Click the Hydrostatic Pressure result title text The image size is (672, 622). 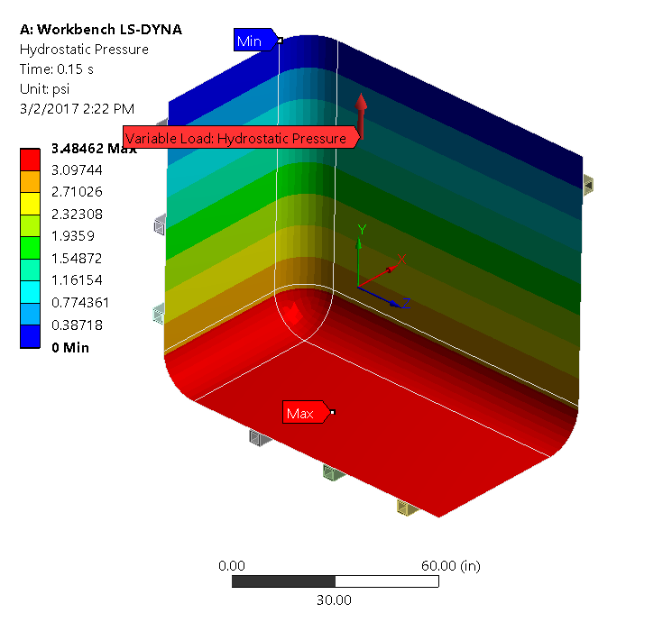coord(84,50)
